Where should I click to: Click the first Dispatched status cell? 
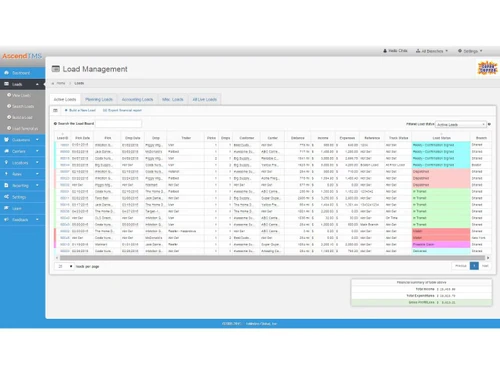pos(441,172)
